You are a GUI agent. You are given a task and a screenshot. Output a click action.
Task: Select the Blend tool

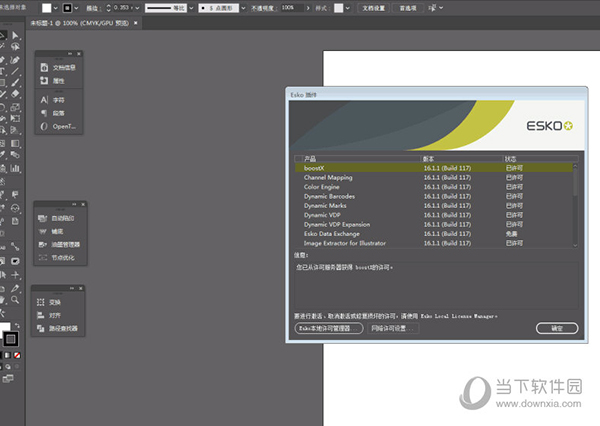point(15,154)
